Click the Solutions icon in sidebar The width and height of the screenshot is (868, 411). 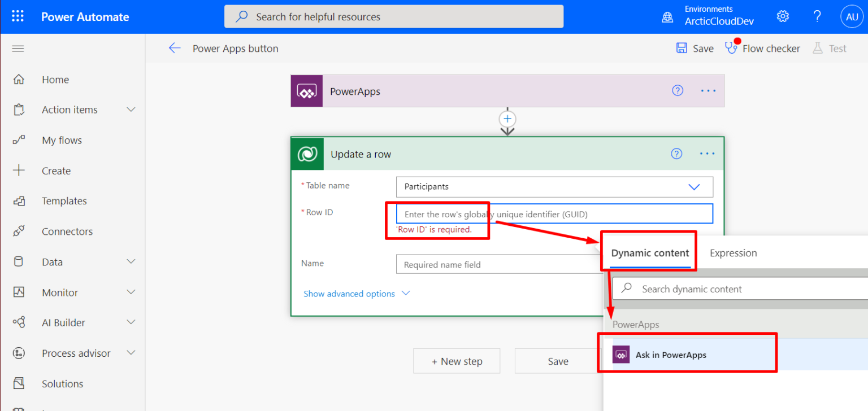pyautogui.click(x=19, y=383)
